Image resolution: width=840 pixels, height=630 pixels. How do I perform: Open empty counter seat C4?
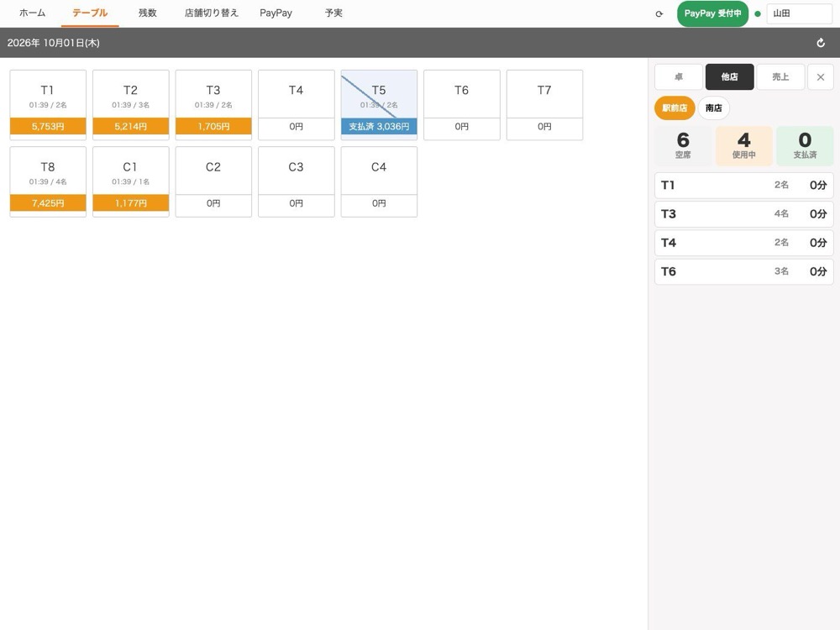tap(379, 181)
